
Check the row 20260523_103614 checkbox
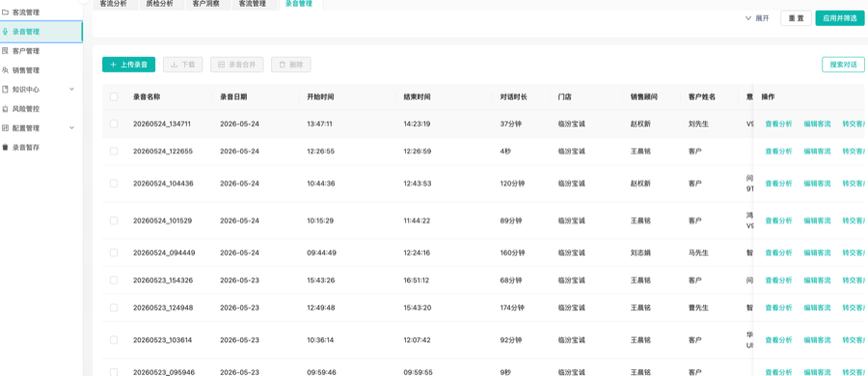coord(114,340)
